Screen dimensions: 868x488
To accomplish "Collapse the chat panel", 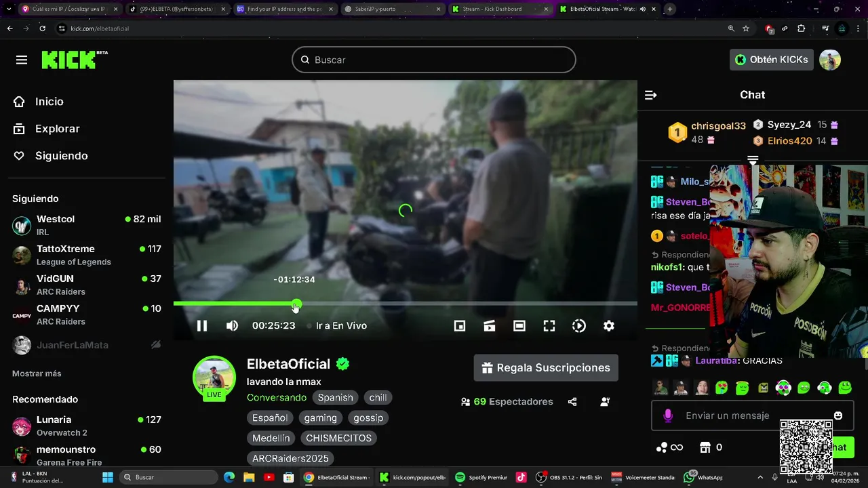I will coord(650,95).
